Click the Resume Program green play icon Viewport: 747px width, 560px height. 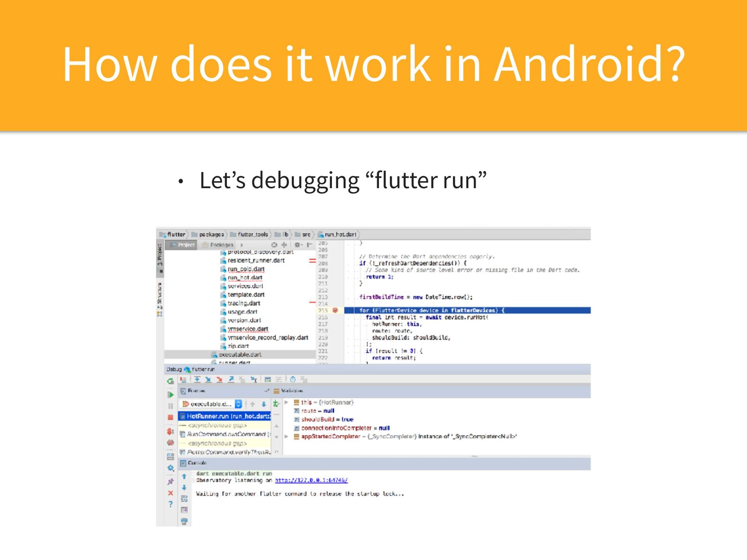point(170,395)
